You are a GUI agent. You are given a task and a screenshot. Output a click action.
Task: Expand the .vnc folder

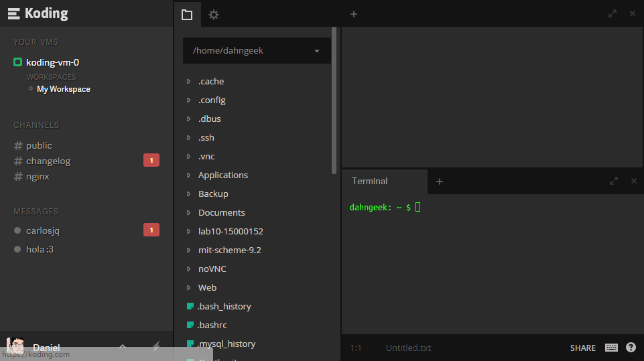tap(189, 157)
